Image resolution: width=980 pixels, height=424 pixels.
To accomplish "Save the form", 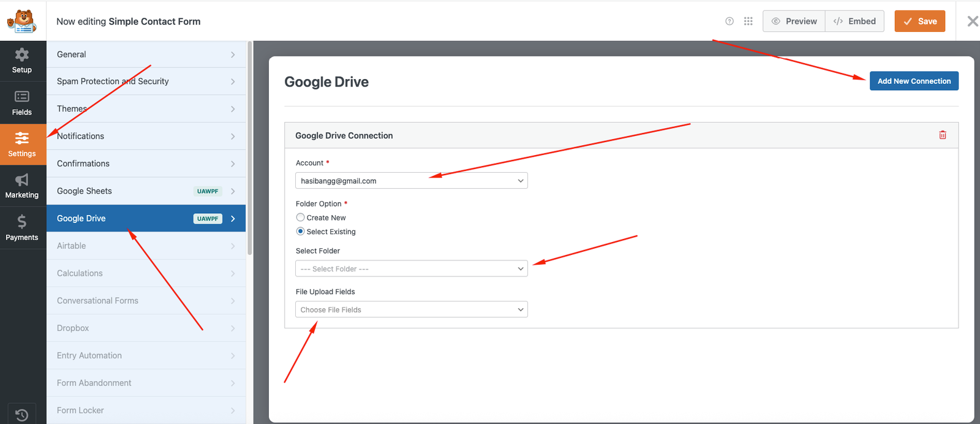I will [919, 21].
